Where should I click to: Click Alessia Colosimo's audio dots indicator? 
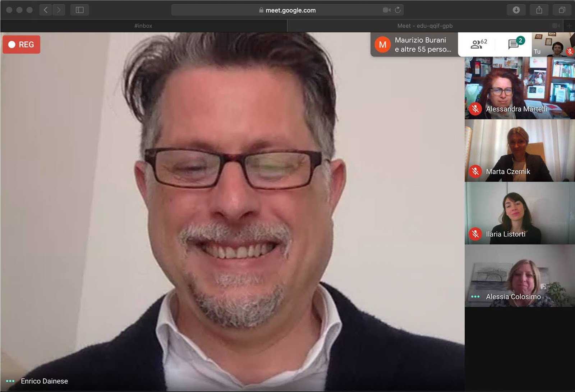475,296
